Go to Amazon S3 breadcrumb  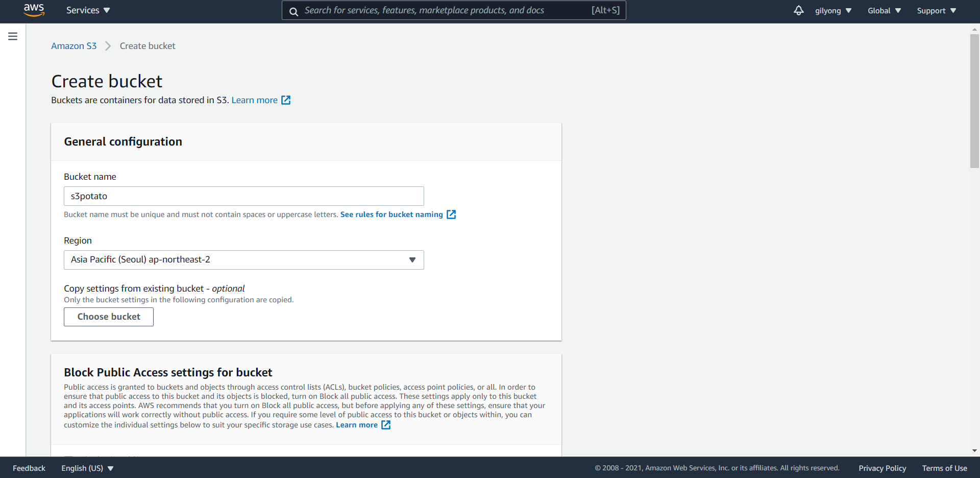click(74, 46)
